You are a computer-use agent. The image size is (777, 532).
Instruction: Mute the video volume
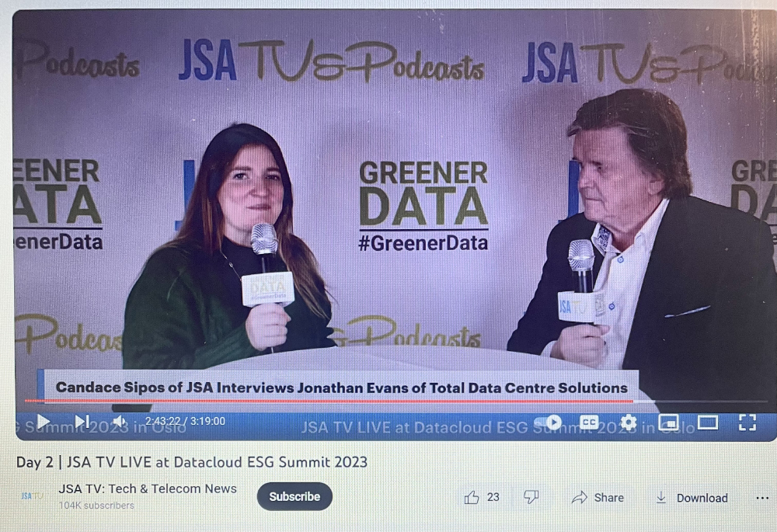pyautogui.click(x=119, y=422)
